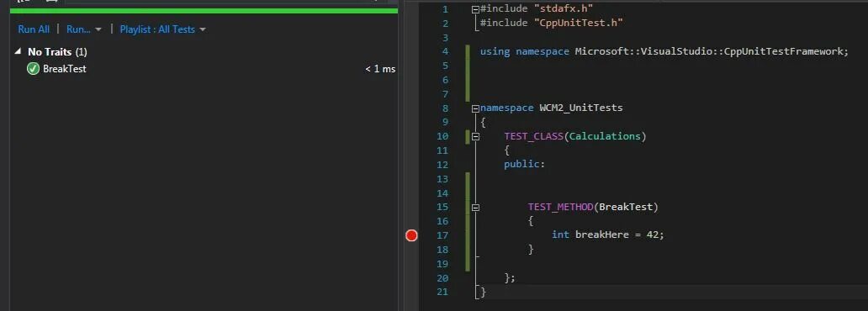The height and width of the screenshot is (311, 868).
Task: Click line number 17 in the gutter
Action: pyautogui.click(x=442, y=235)
